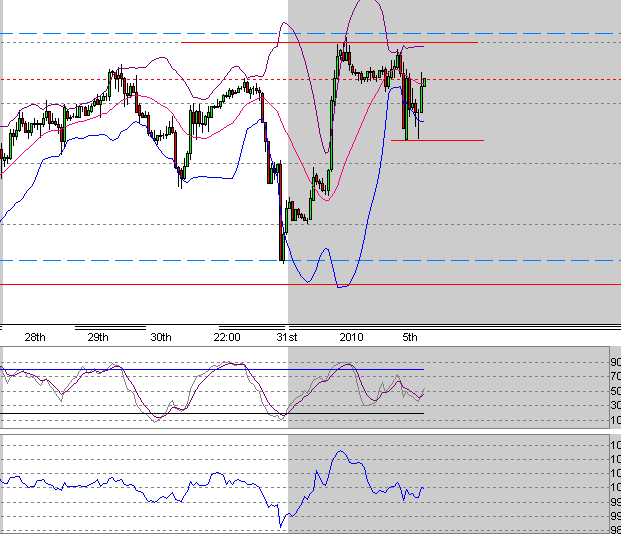621x536 pixels.
Task: Select the blue dashed horizontal line
Action: [150, 260]
